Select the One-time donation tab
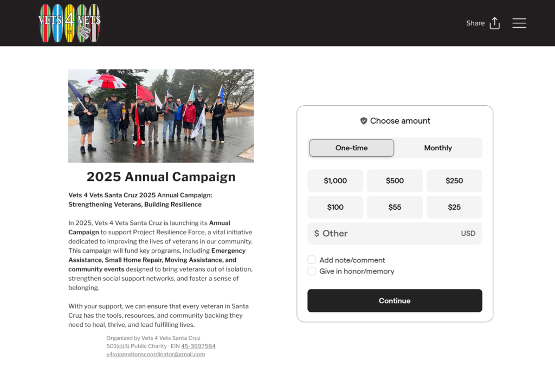 tap(351, 148)
